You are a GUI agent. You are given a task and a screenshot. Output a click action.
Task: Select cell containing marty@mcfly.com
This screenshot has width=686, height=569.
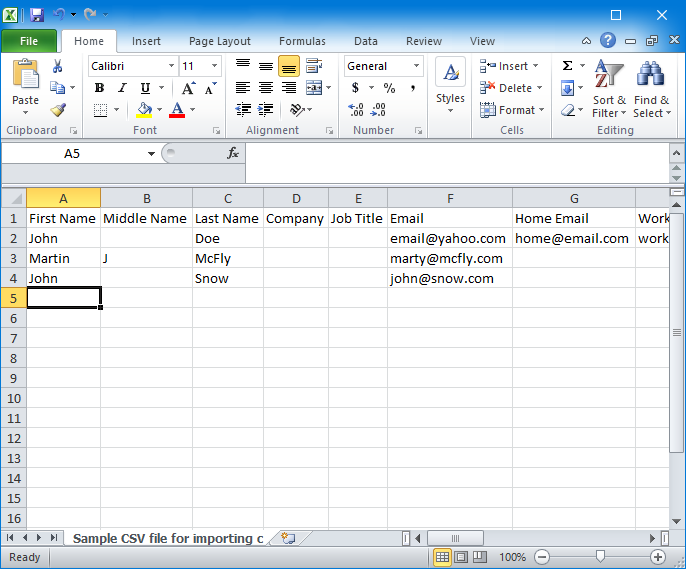coord(450,258)
